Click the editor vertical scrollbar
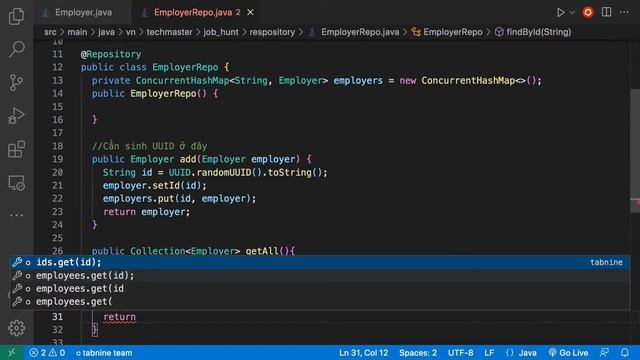Screen dimensions: 640x360 [x=635, y=151]
